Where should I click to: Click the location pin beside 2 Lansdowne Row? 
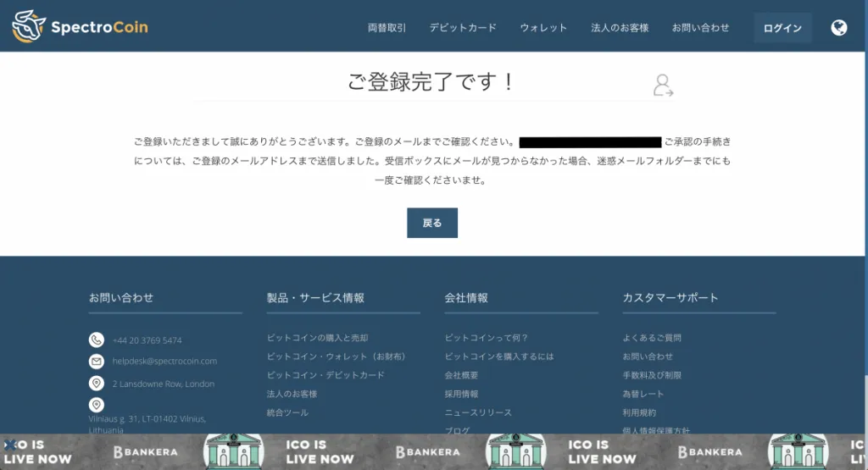(97, 383)
